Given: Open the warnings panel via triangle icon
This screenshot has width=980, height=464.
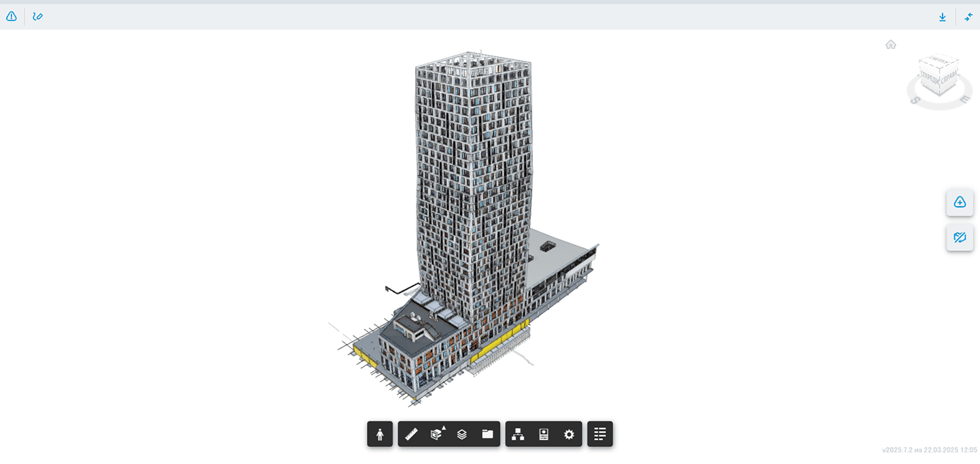Looking at the screenshot, I should tap(11, 16).
